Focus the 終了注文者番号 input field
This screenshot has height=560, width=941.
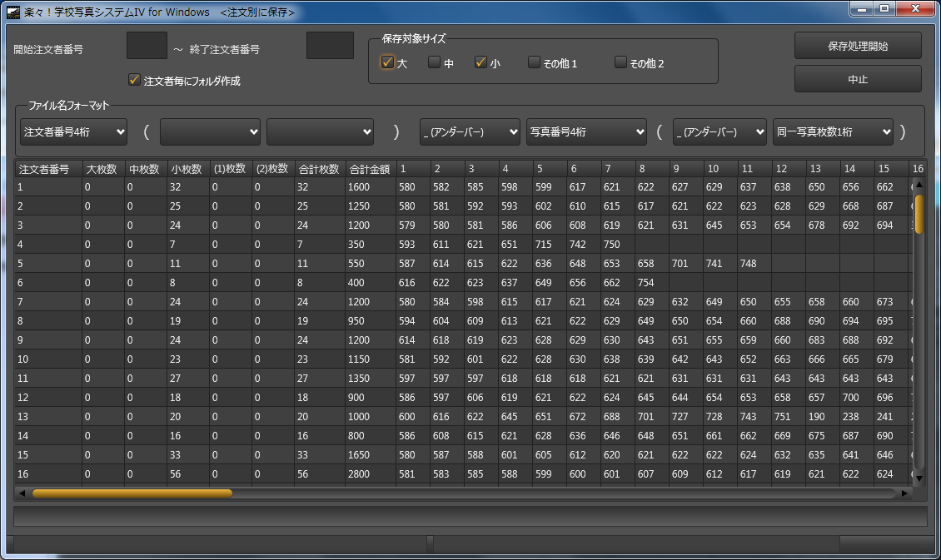(x=330, y=46)
